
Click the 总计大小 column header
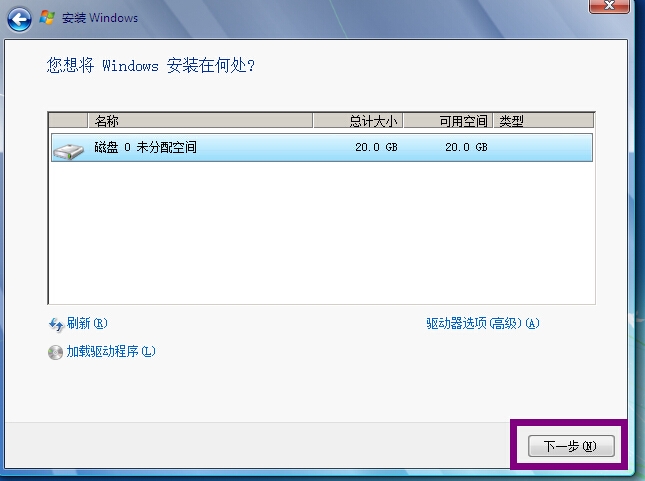[x=358, y=121]
